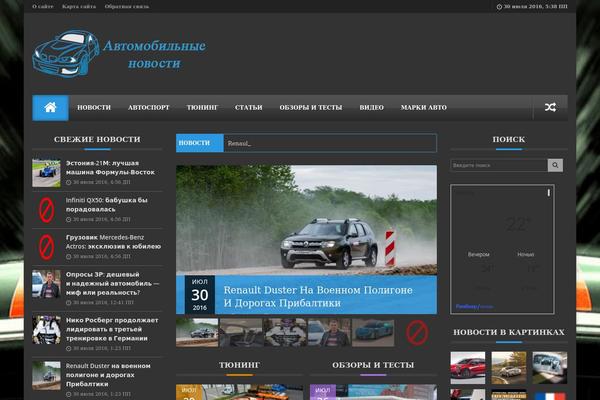Click the Обзоры и тесты section heading

[373, 365]
